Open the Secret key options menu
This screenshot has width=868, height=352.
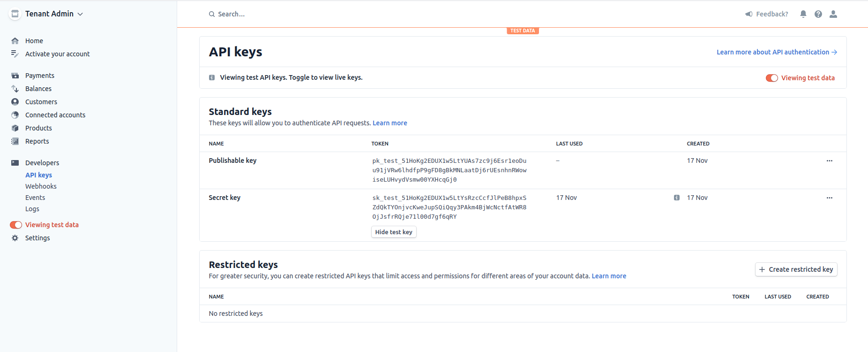click(x=830, y=198)
